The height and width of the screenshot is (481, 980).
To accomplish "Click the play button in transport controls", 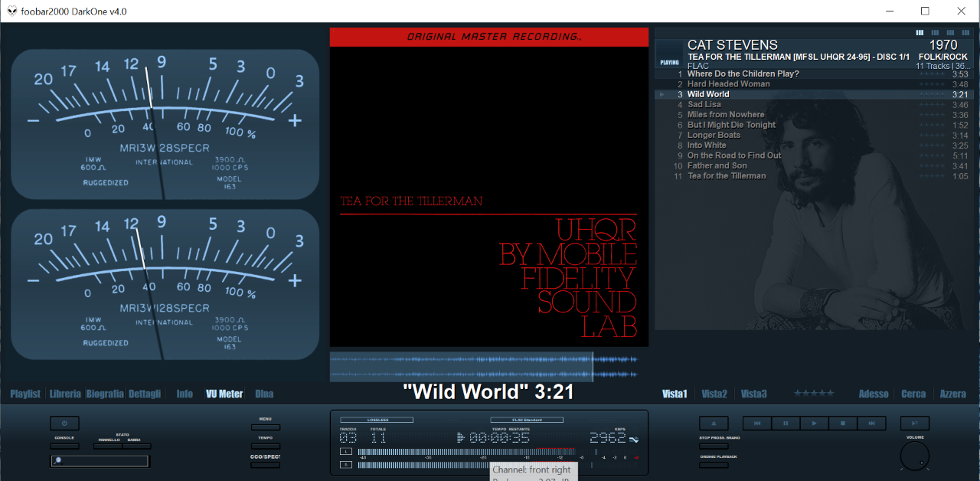I will pyautogui.click(x=814, y=423).
